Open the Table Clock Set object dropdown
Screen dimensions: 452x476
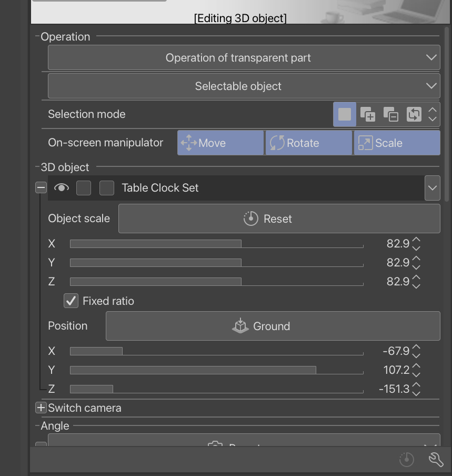point(433,187)
